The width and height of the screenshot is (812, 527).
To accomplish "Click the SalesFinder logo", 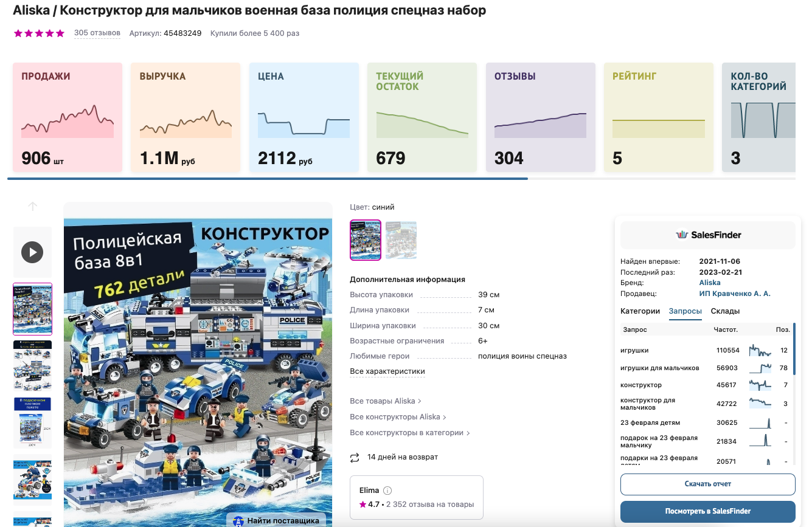I will pos(708,235).
